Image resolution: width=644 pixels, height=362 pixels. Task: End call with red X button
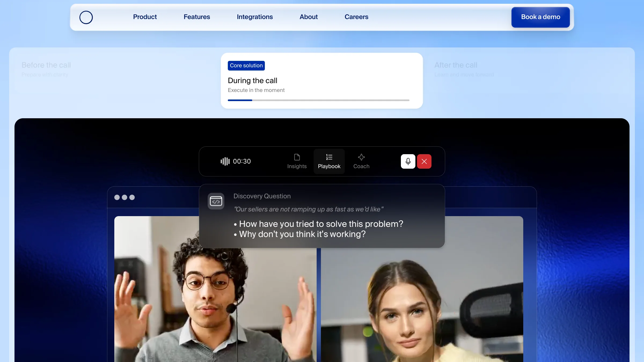click(424, 161)
